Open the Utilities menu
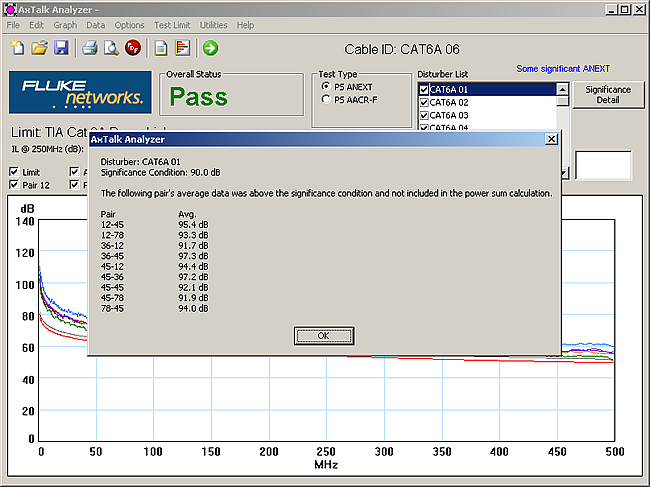The width and height of the screenshot is (650, 487). pyautogui.click(x=213, y=25)
